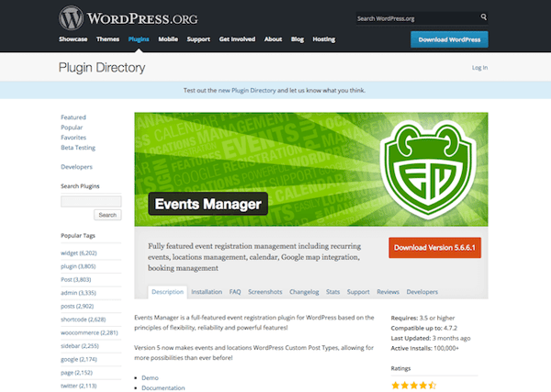
Task: Switch to the plugin Support tab
Action: point(358,292)
